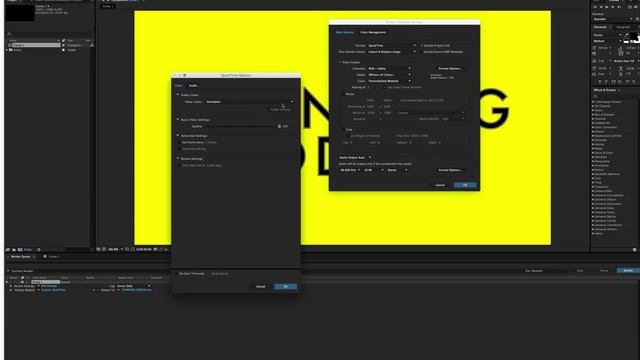
Task: Open the audio sample rate dropdown
Action: coord(349,170)
